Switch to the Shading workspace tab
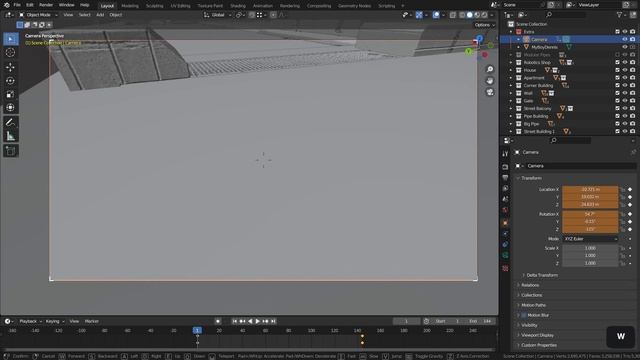640x360 pixels. pyautogui.click(x=238, y=6)
